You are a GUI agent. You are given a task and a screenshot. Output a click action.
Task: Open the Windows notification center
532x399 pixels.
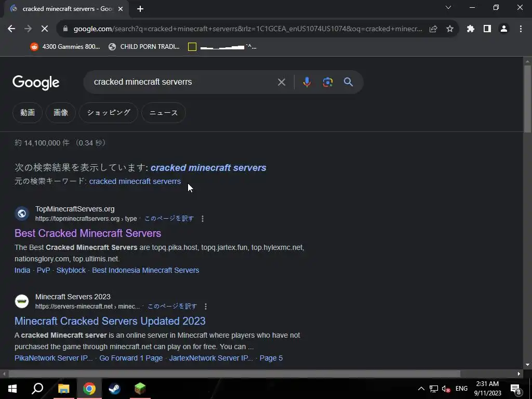(515, 389)
